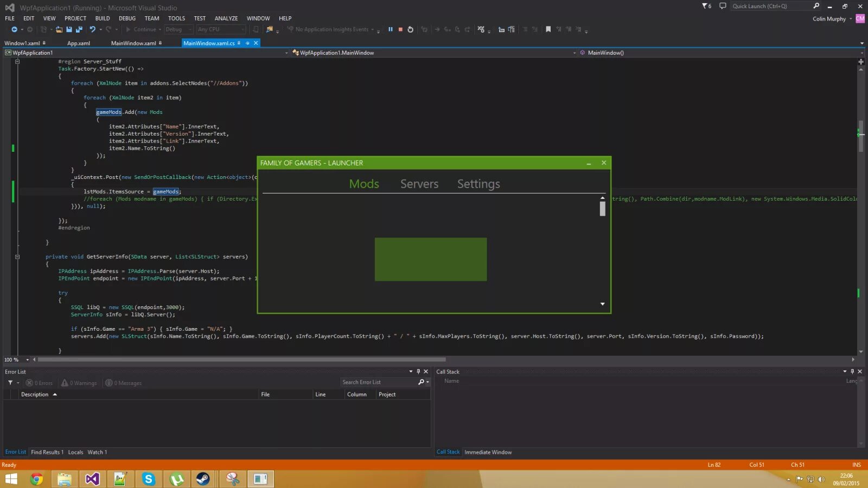Switch to the Find Results 1 tab
The image size is (868, 488).
pos(47,452)
